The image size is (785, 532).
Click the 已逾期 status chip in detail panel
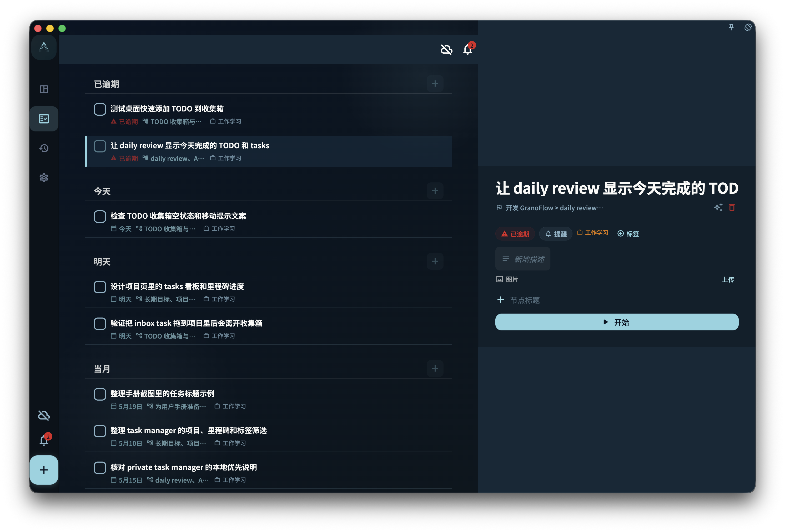click(515, 234)
